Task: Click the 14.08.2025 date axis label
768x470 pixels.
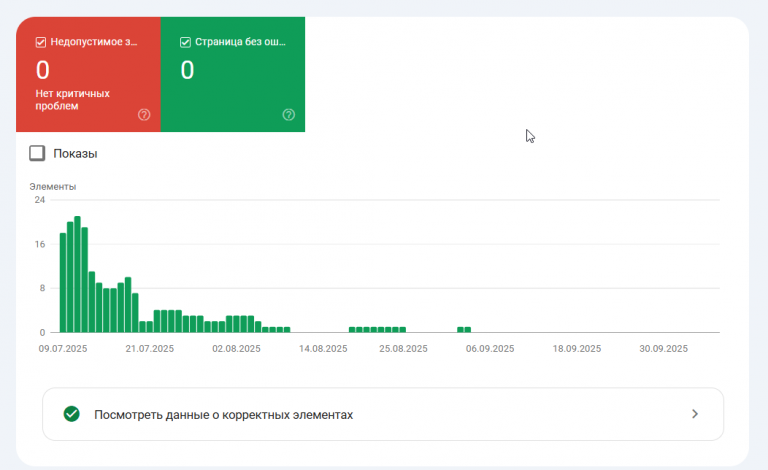Action: [x=322, y=349]
